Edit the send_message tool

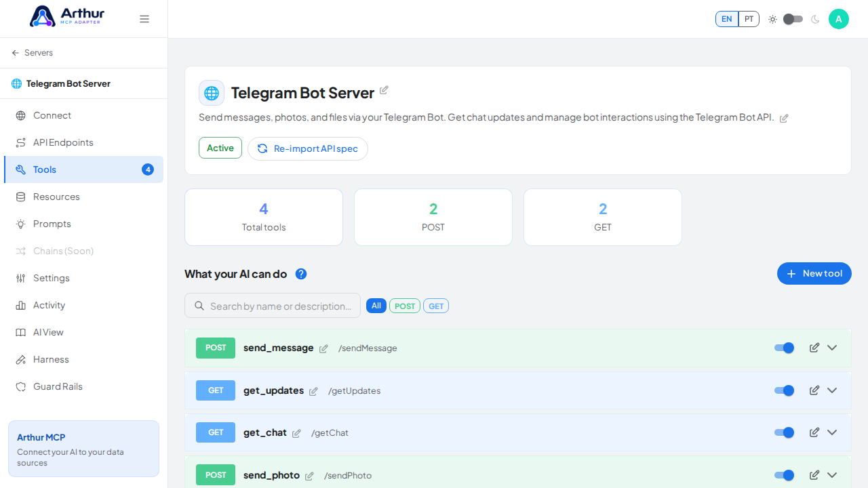(814, 348)
